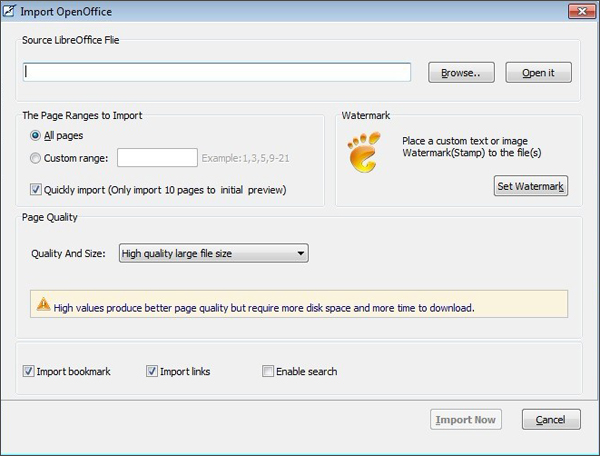Image resolution: width=600 pixels, height=456 pixels.
Task: Click the Browse.. button
Action: [461, 72]
